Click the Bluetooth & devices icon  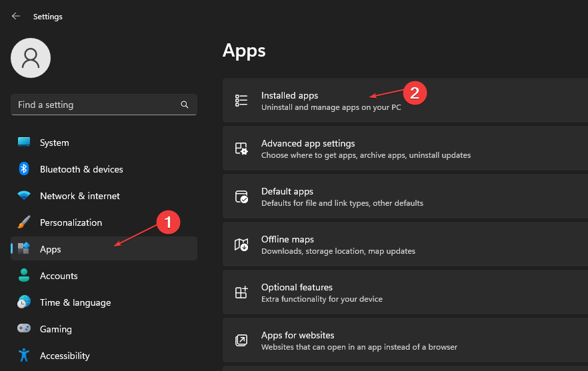pos(24,169)
